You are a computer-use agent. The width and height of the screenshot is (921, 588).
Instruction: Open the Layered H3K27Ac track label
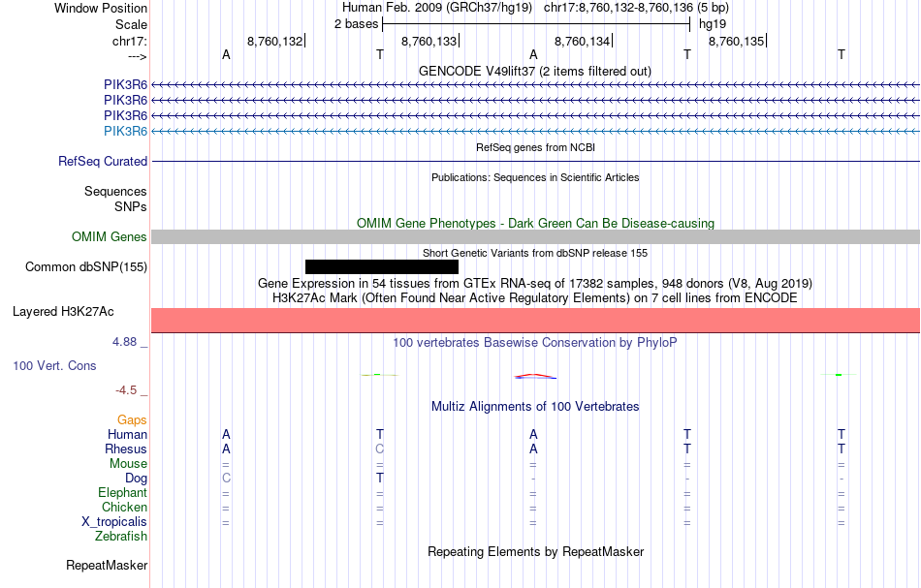63,312
